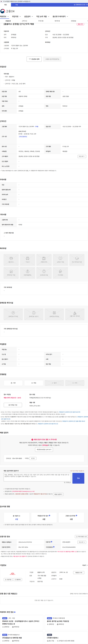Select the 기업 tab at top
This screenshot has height=644, width=88.
[x=16, y=5]
